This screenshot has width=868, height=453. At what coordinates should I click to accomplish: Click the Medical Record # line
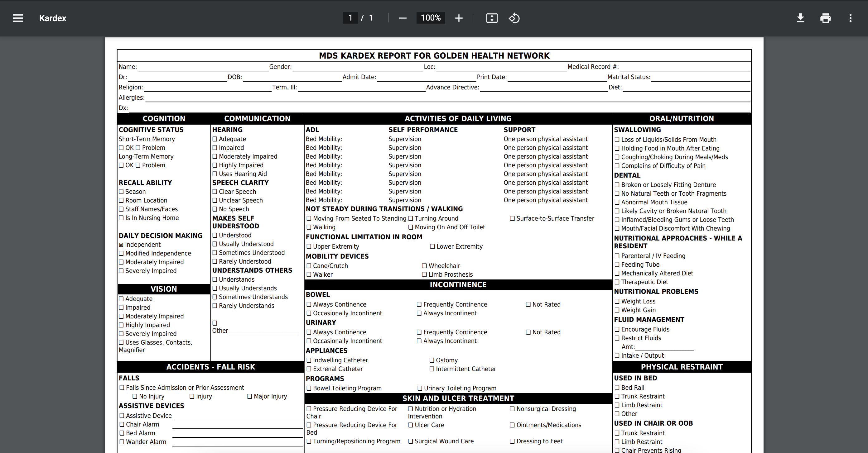click(x=685, y=67)
